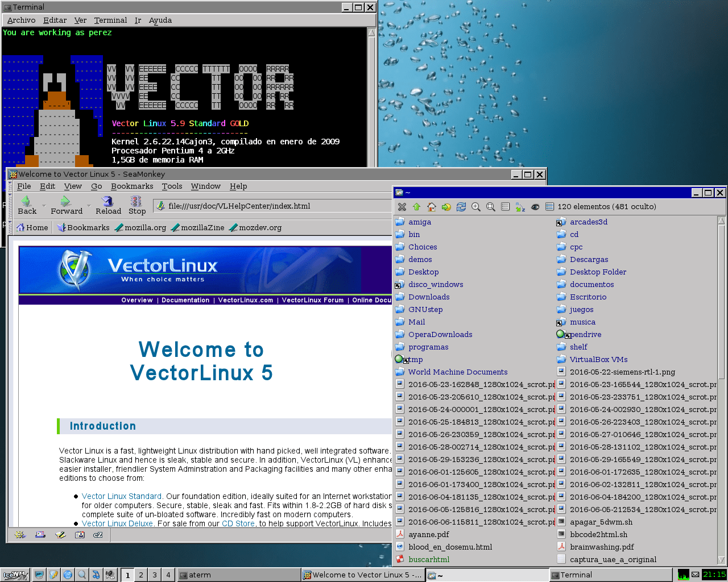Go Forward in SeaMonkey
This screenshot has height=582, width=728.
(x=67, y=205)
